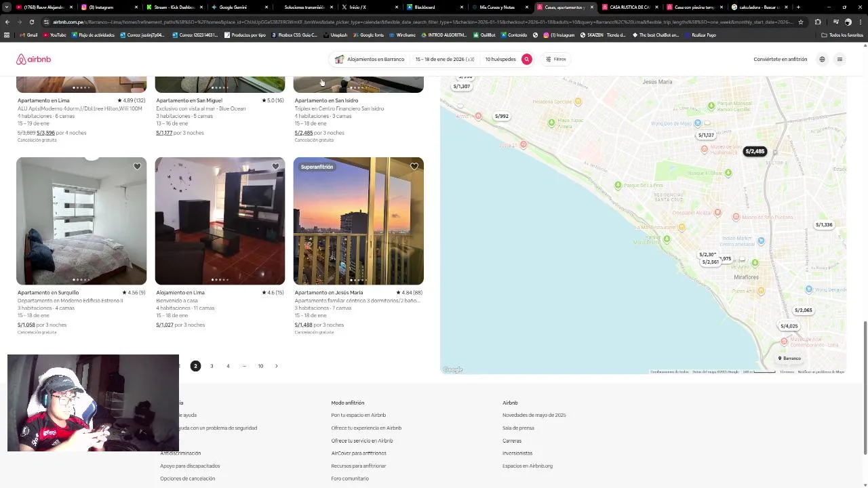This screenshot has width=868, height=488.
Task: Click the S/4,025 map price marker
Action: click(789, 326)
